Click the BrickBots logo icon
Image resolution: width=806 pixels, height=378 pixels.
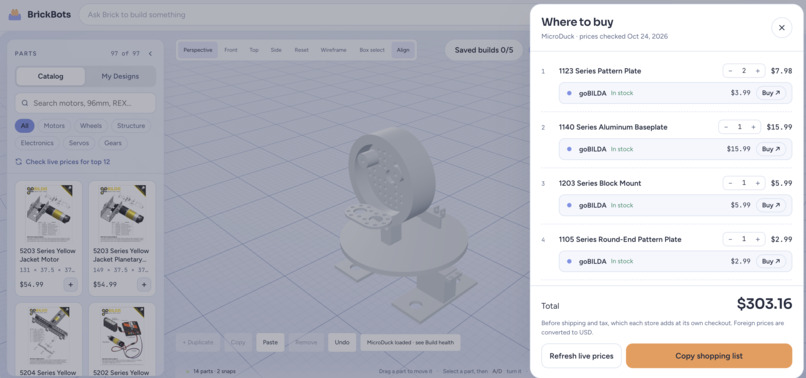tap(15, 14)
